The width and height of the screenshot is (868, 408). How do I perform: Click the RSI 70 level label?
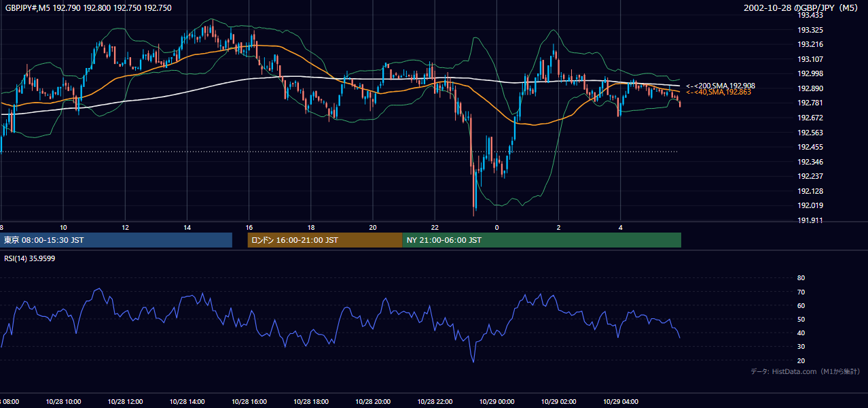(801, 292)
